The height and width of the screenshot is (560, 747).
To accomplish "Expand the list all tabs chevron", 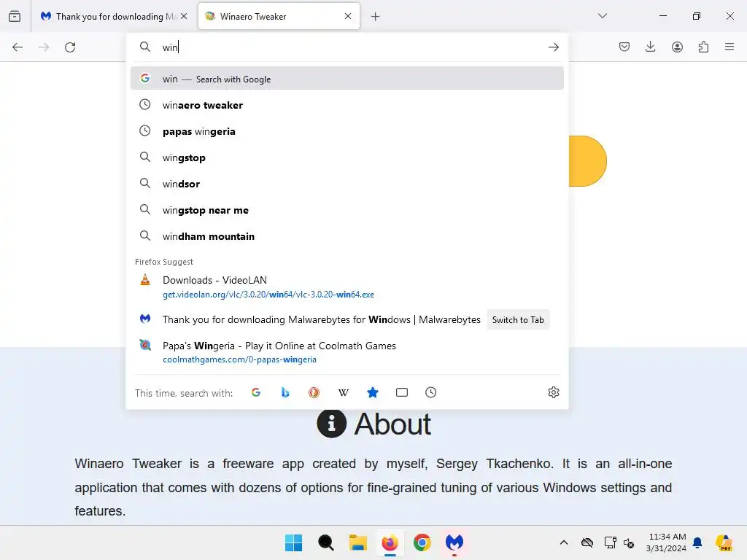I will [602, 16].
